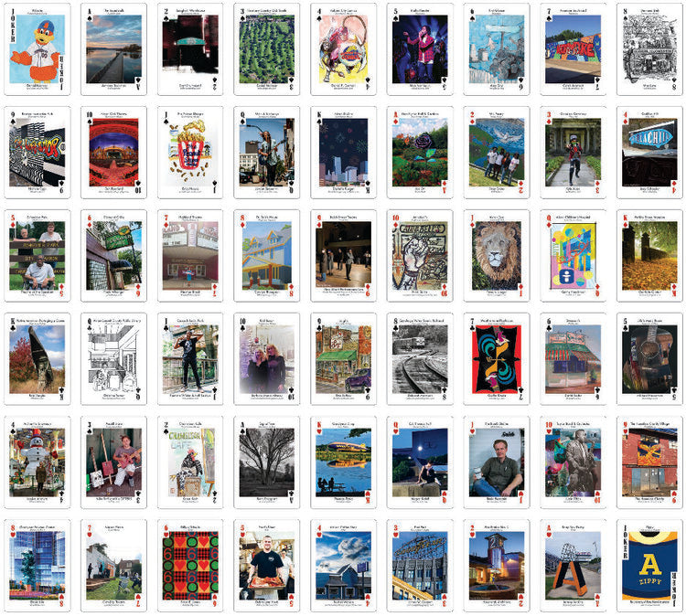Choose the Nine of Diamonds dancers card
The width and height of the screenshot is (686, 616).
click(343, 256)
